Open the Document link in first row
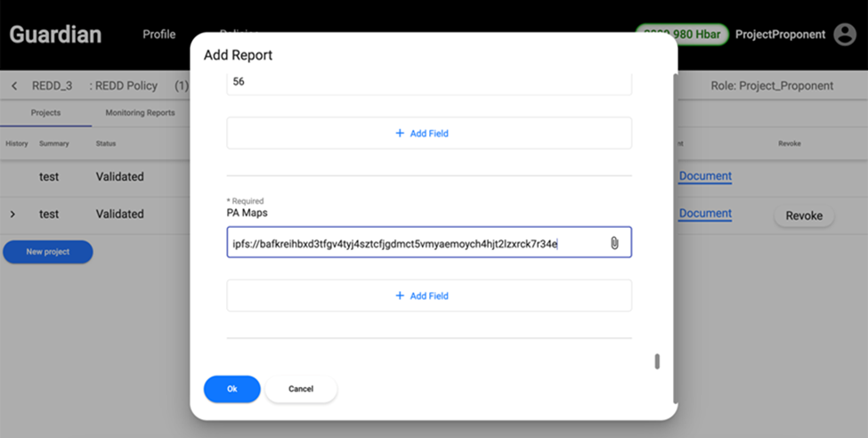The height and width of the screenshot is (438, 868). pos(704,176)
